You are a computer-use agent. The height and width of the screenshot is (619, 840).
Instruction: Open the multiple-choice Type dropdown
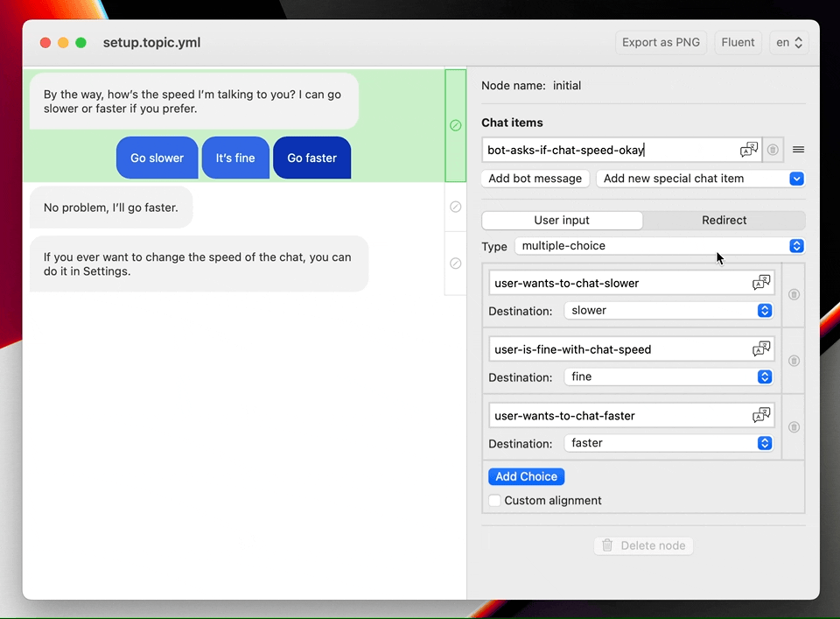click(660, 246)
